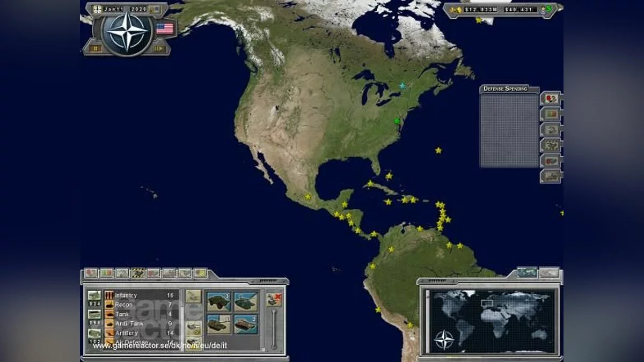Viewport: 644px width, 362px height.
Task: Click the cancel unit icon with red X
Action: pyautogui.click(x=274, y=299)
